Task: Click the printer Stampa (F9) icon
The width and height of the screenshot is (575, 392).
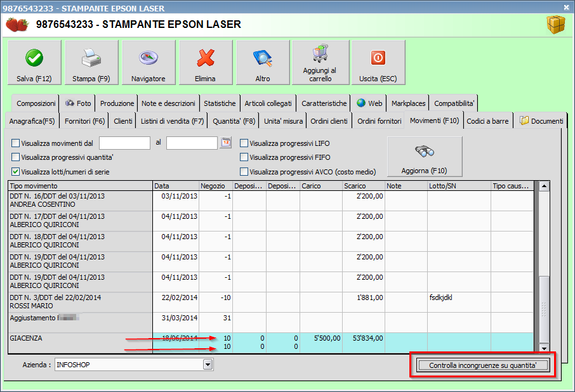Action: click(91, 58)
